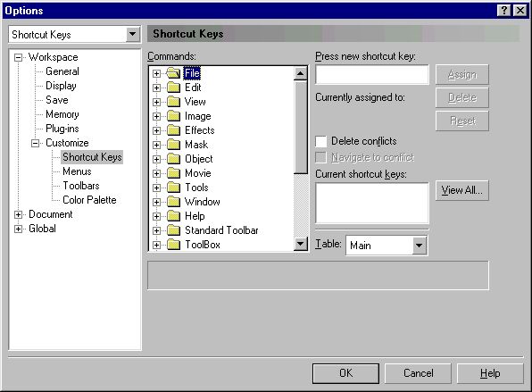Select the Movie folder icon
The width and height of the screenshot is (532, 392).
pos(173,173)
